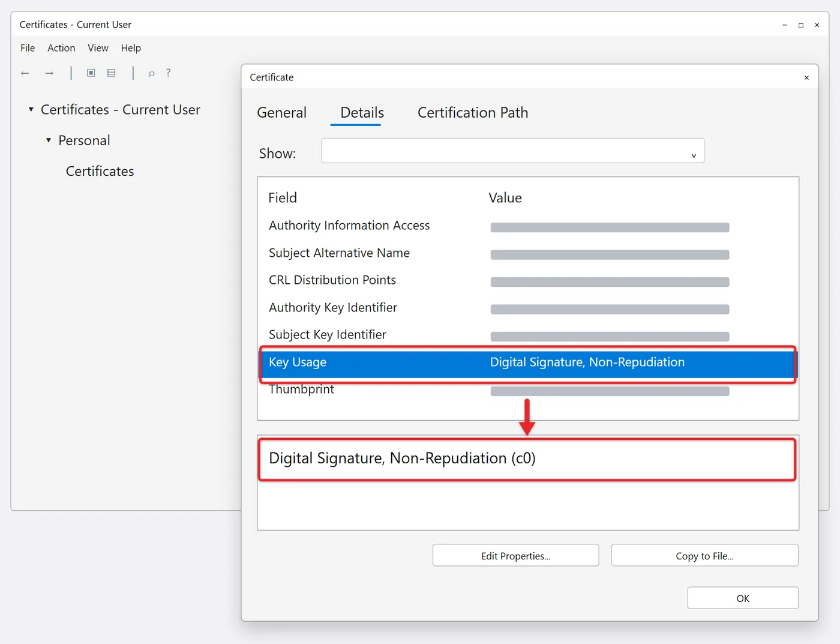Select Personal in the tree

pyautogui.click(x=84, y=140)
